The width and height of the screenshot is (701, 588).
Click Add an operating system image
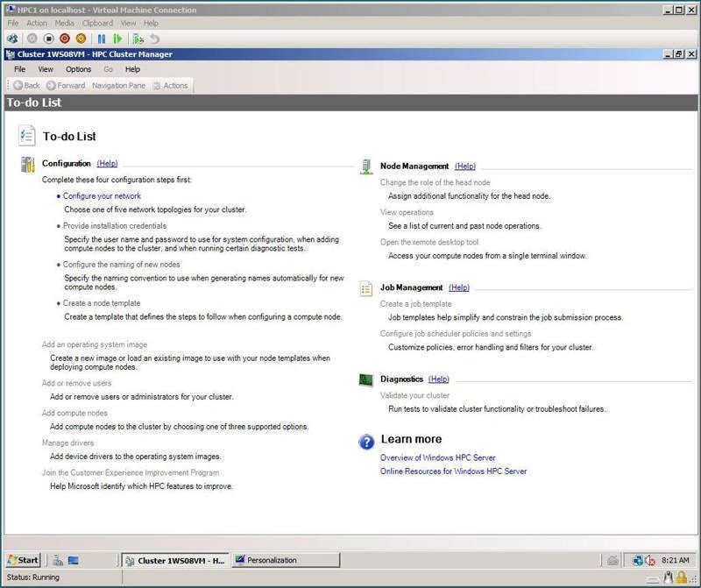(95, 344)
